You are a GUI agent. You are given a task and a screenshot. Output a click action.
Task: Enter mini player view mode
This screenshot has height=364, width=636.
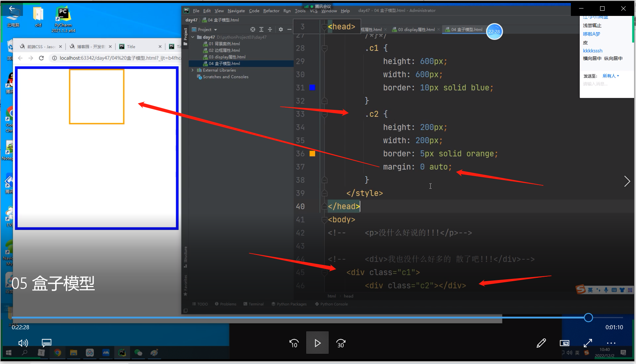(564, 343)
